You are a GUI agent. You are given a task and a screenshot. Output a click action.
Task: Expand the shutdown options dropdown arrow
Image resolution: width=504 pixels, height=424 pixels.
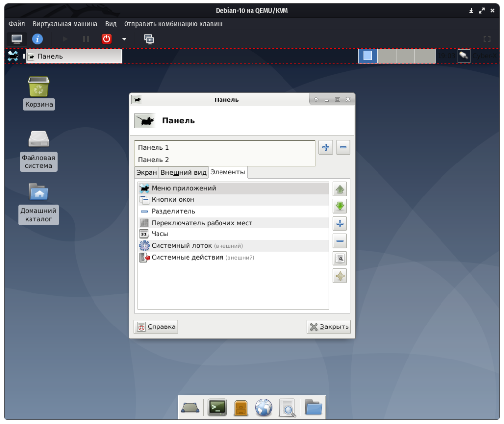pos(124,39)
